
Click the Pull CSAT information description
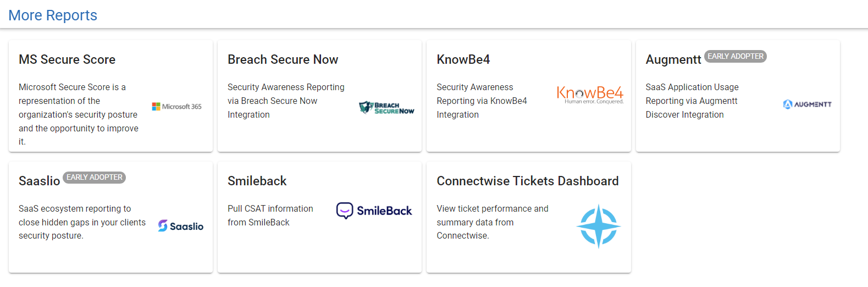[270, 216]
